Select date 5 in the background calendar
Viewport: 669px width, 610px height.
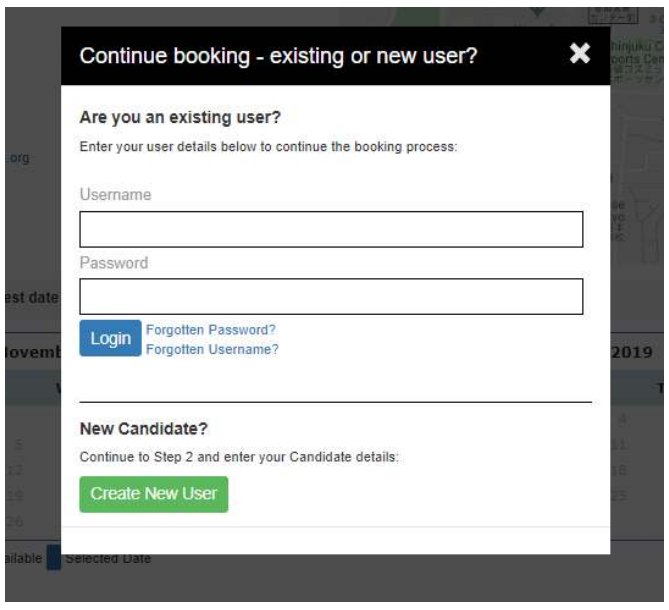[19, 445]
